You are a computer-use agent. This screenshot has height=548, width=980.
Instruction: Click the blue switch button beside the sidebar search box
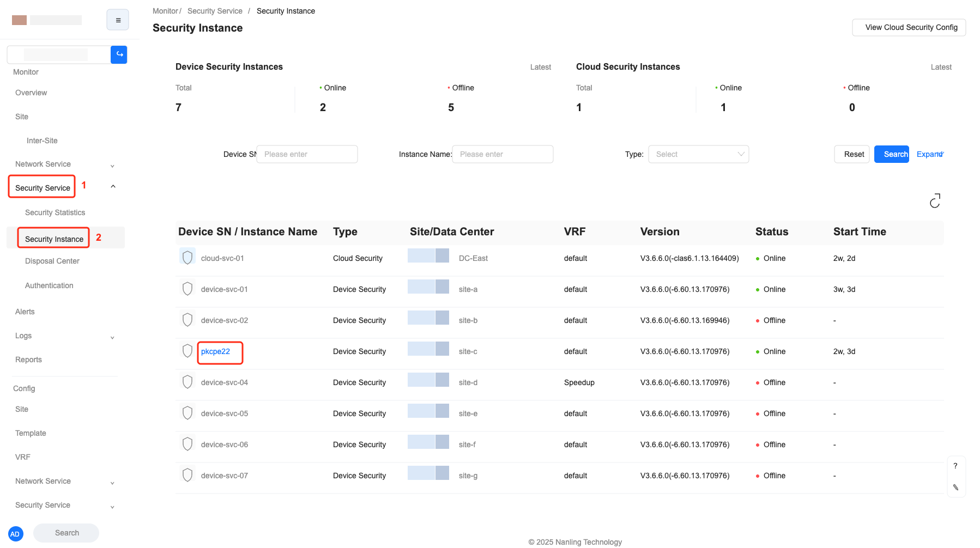119,54
